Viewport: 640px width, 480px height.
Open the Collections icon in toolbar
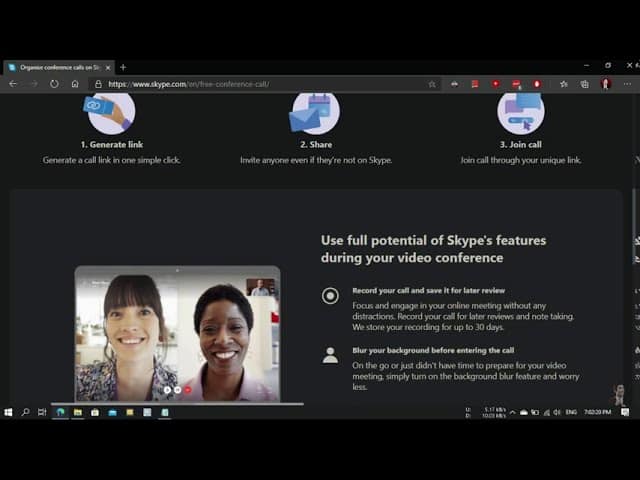584,84
